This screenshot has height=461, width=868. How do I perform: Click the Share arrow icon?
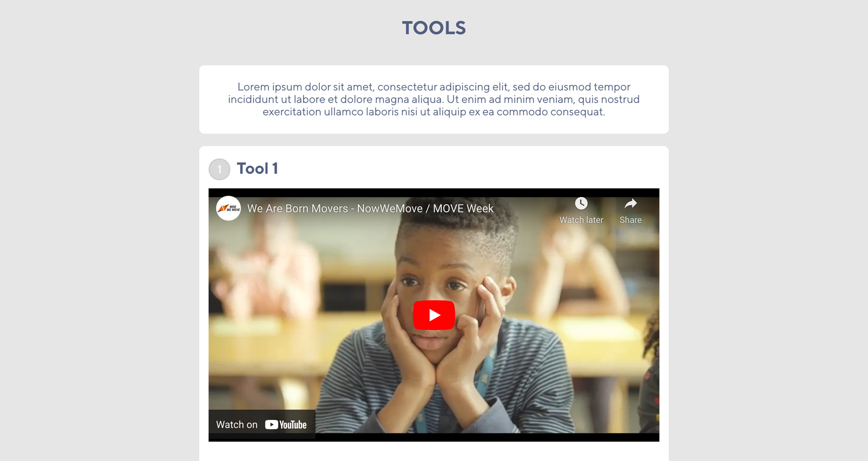click(630, 204)
